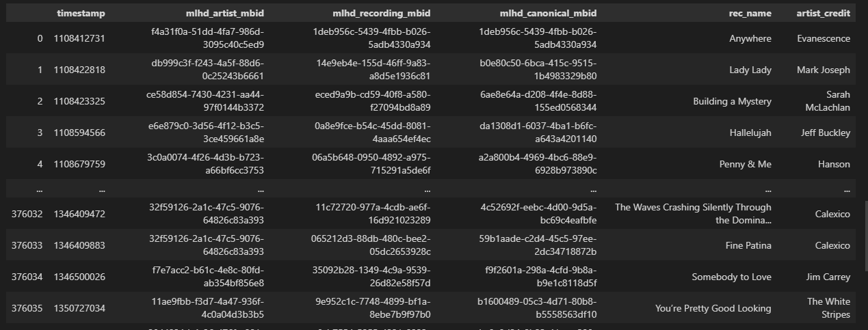Image resolution: width=868 pixels, height=330 pixels.
Task: Click the rec_name column header
Action: point(750,13)
